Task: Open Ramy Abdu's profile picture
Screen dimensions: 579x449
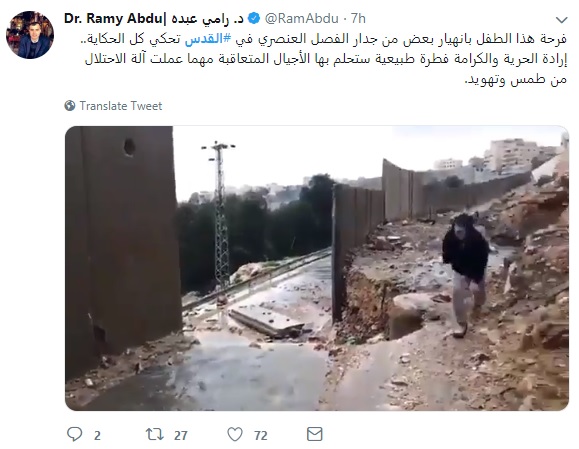Action: pyautogui.click(x=30, y=35)
